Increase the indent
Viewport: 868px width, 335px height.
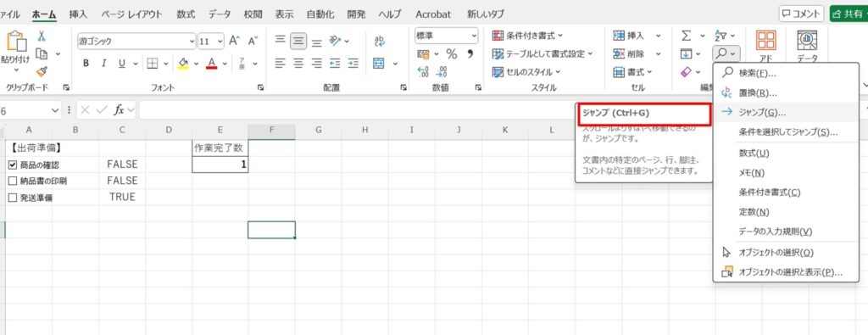(x=353, y=63)
